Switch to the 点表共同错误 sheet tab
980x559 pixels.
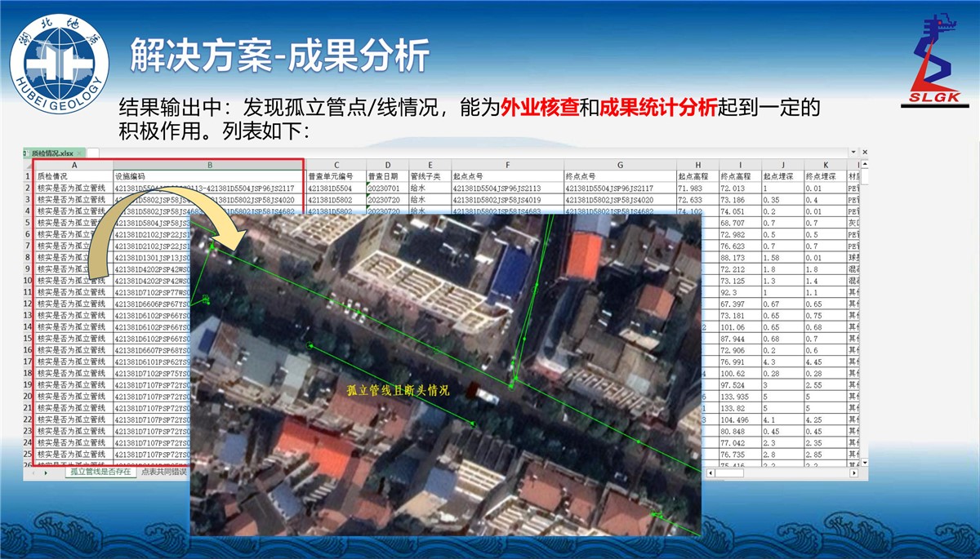click(x=163, y=472)
